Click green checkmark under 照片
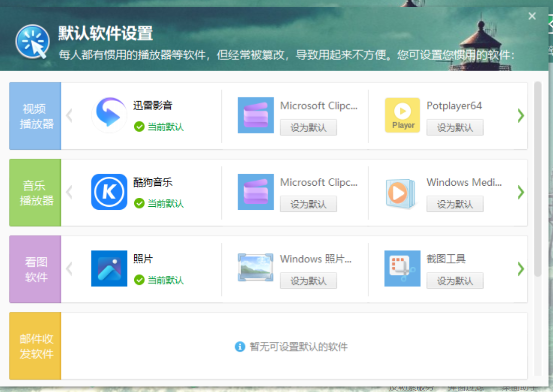 pyautogui.click(x=139, y=280)
